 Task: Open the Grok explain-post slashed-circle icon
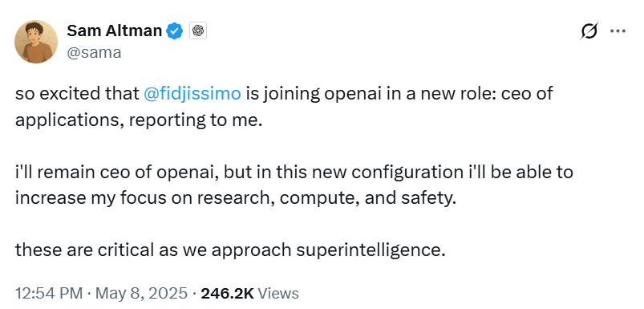coord(589,30)
